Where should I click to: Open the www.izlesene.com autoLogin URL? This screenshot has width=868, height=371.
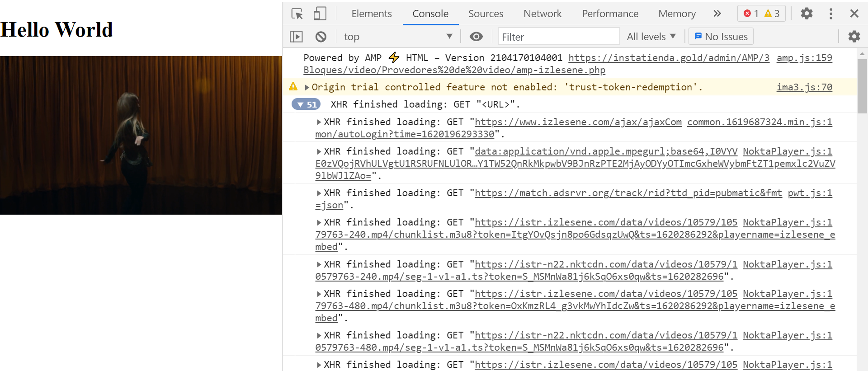tap(498, 128)
